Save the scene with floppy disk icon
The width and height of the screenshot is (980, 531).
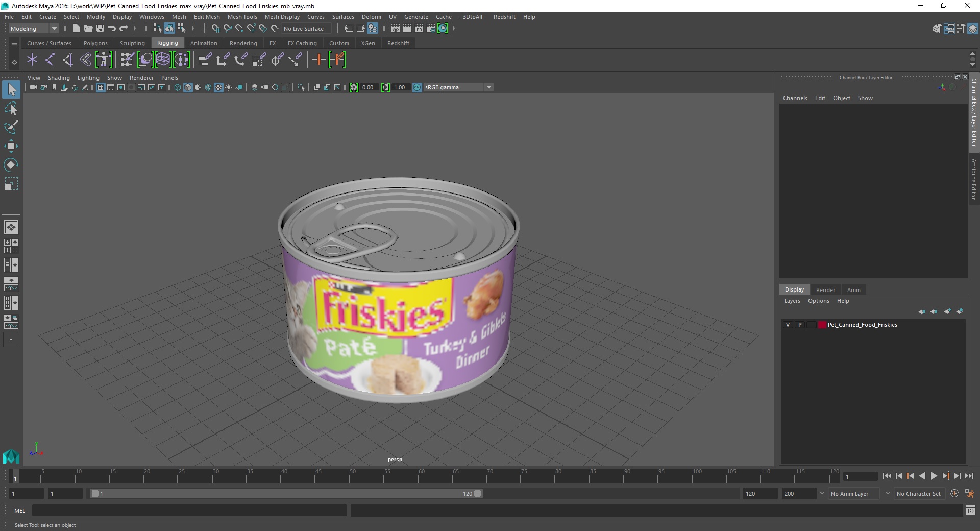(x=100, y=29)
